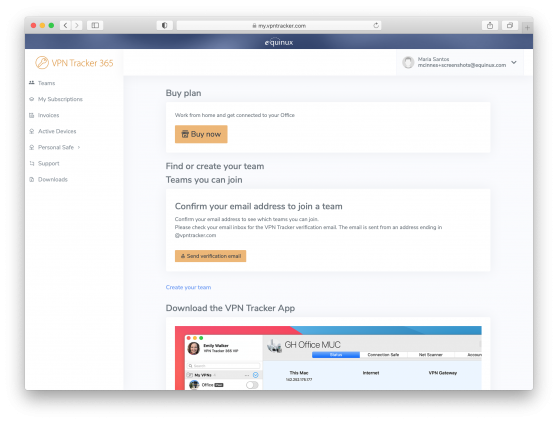The width and height of the screenshot is (558, 423).
Task: Click the search field in app preview
Action: 223,365
